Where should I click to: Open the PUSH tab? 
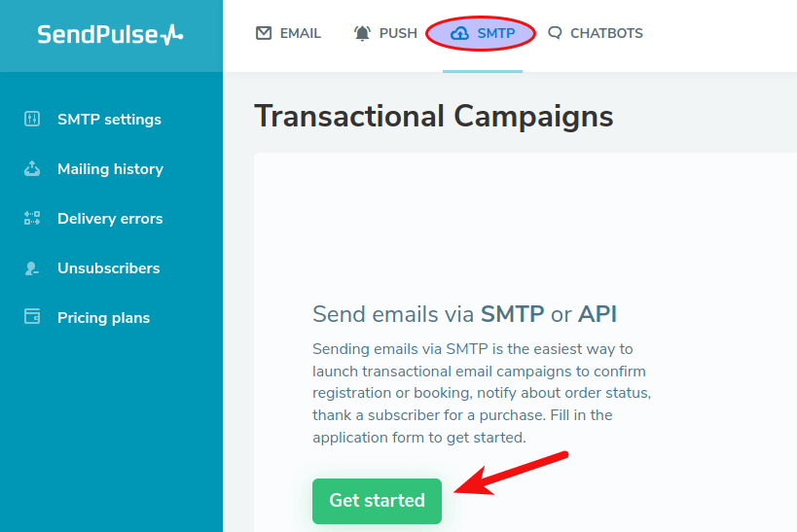[x=398, y=33]
